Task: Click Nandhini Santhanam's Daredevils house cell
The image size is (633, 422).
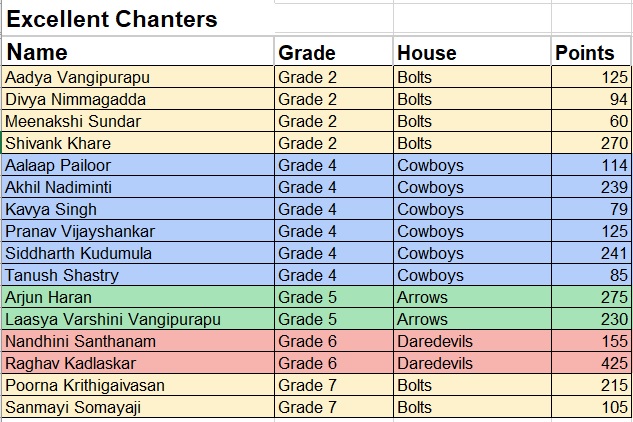Action: (x=472, y=341)
